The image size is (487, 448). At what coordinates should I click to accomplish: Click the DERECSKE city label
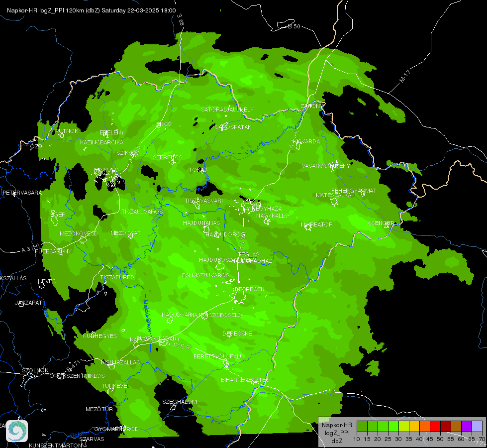pyautogui.click(x=237, y=334)
